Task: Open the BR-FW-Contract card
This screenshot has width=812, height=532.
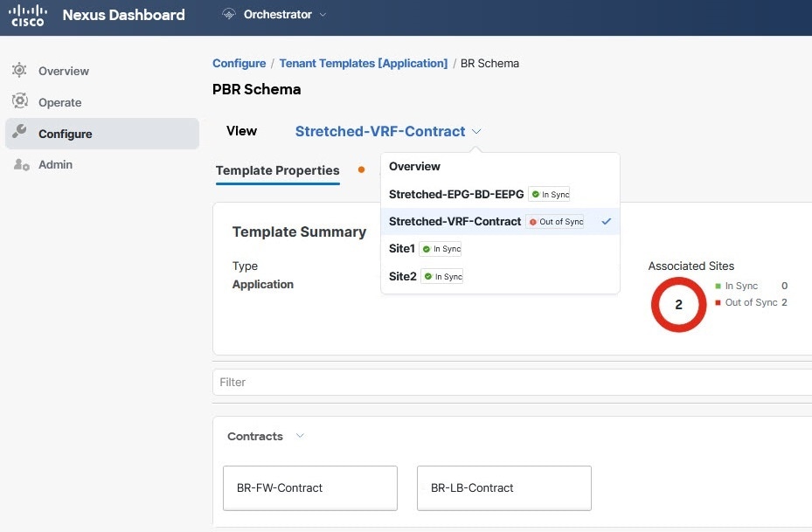Action: tap(310, 487)
